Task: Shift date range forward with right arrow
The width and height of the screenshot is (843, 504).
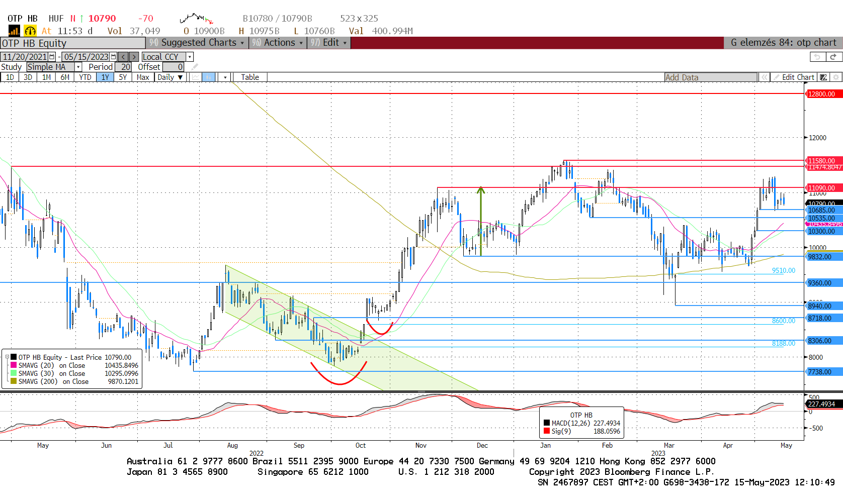Action: [x=134, y=57]
